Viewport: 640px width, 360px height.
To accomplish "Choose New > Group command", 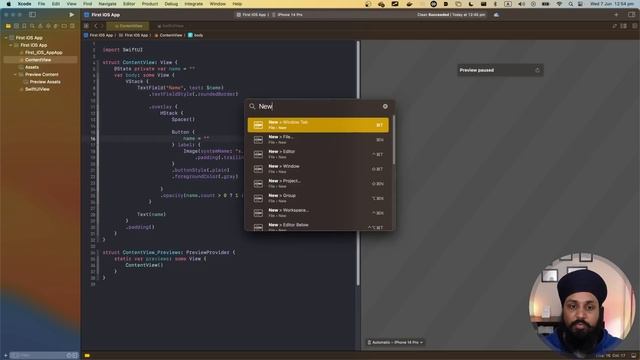I will coord(318,198).
